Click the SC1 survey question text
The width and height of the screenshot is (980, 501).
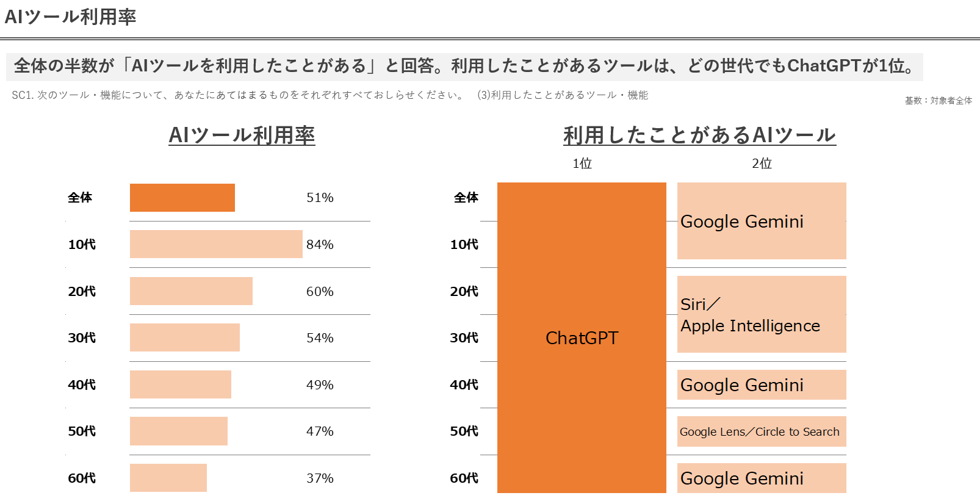[x=330, y=95]
